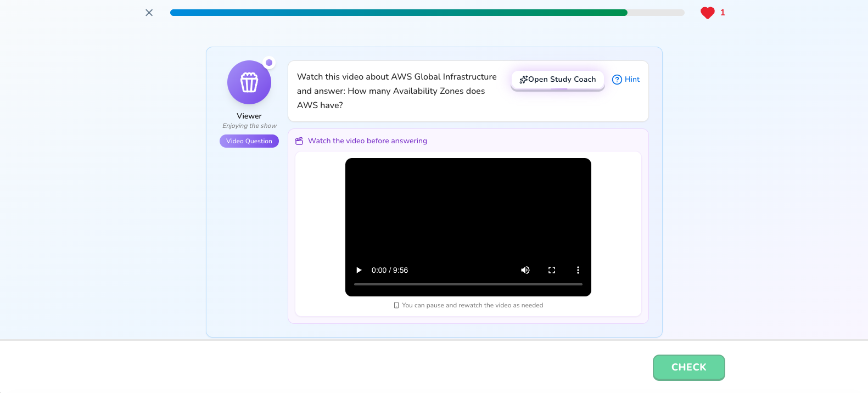Image resolution: width=868 pixels, height=393 pixels.
Task: Click the question text about Availability Zones
Action: (397, 91)
